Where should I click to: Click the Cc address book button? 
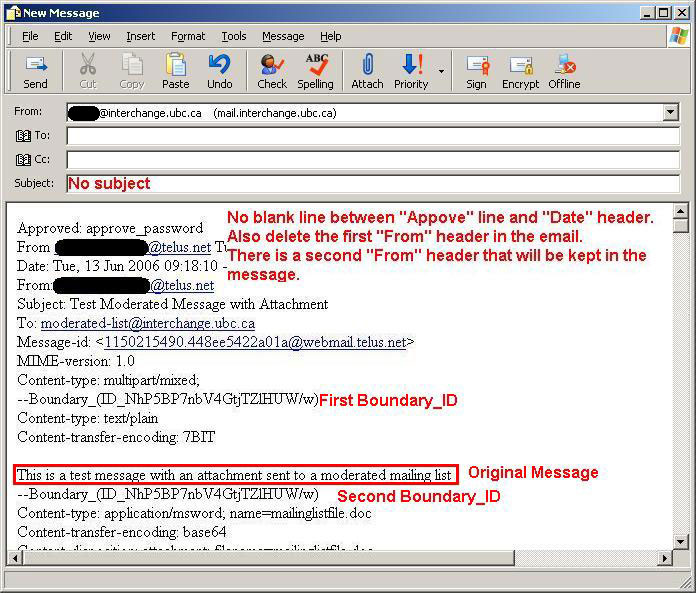[33, 160]
